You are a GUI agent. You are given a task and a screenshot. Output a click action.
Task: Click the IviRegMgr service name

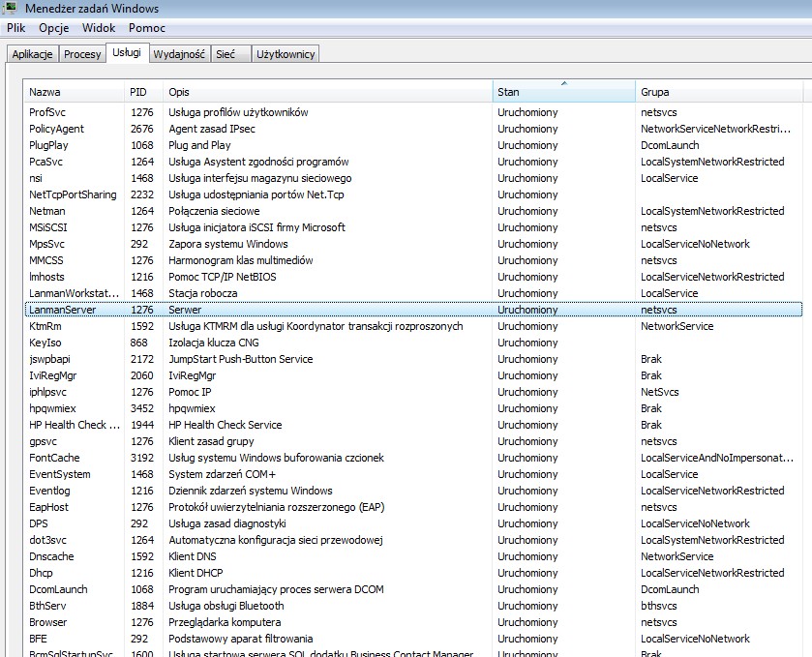tap(53, 375)
